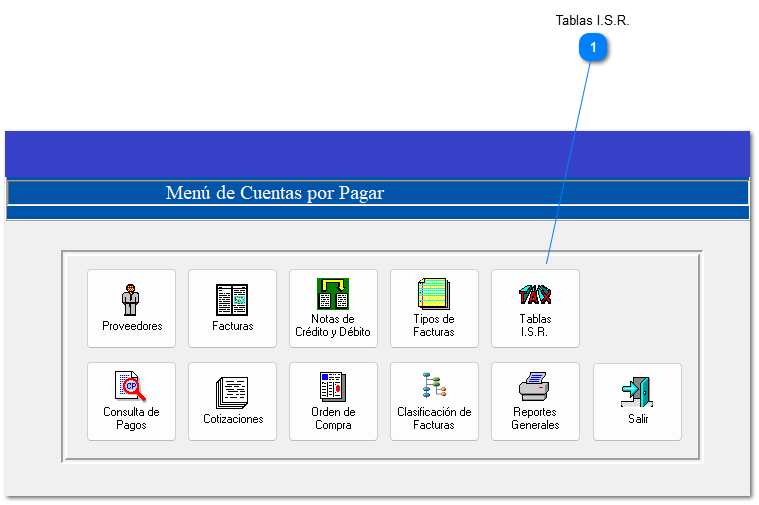Screen dimensions: 759x505
Task: Click the Clasificación de Facturas tree icon
Action: (x=434, y=386)
